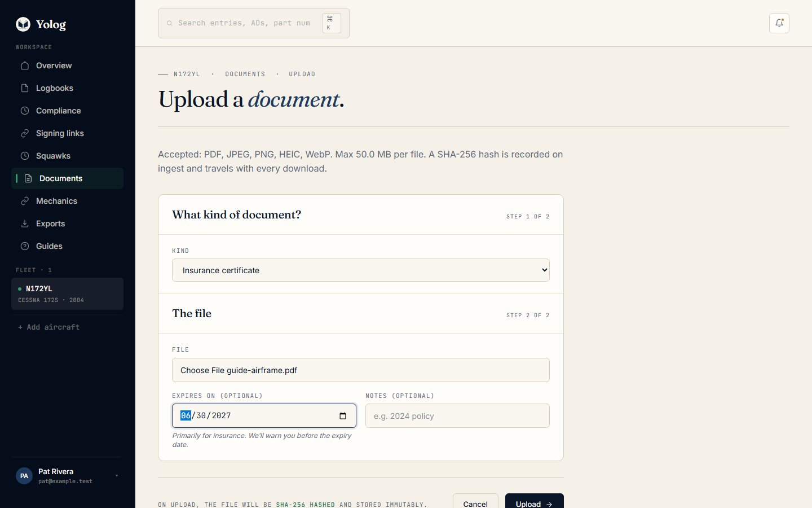Viewport: 812px width, 508px height.
Task: Open the Guides page
Action: coord(67,246)
